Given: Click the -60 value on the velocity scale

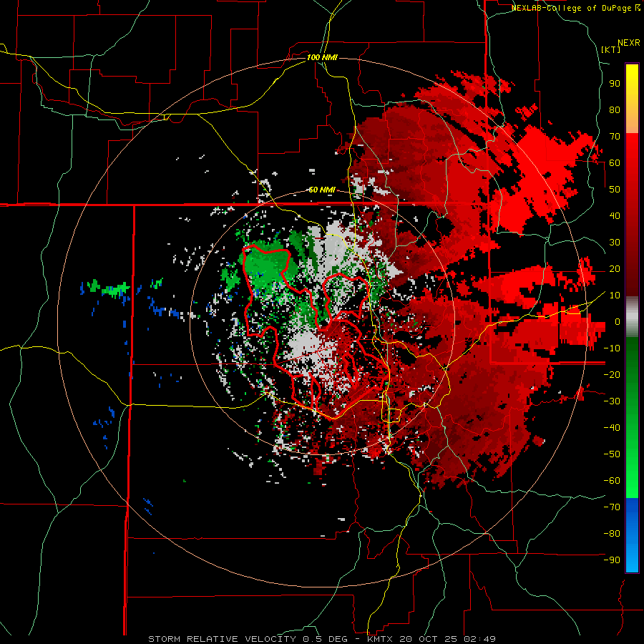Looking at the screenshot, I should coord(612,481).
